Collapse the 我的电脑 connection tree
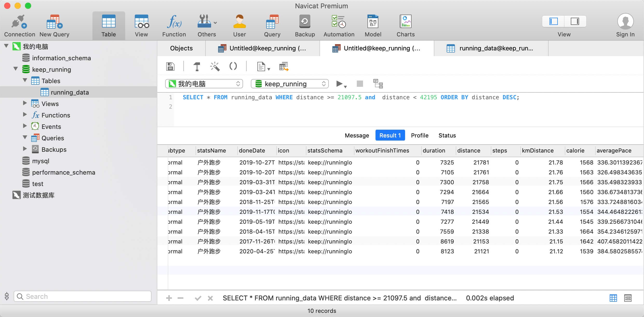This screenshot has width=644, height=317. (6, 46)
